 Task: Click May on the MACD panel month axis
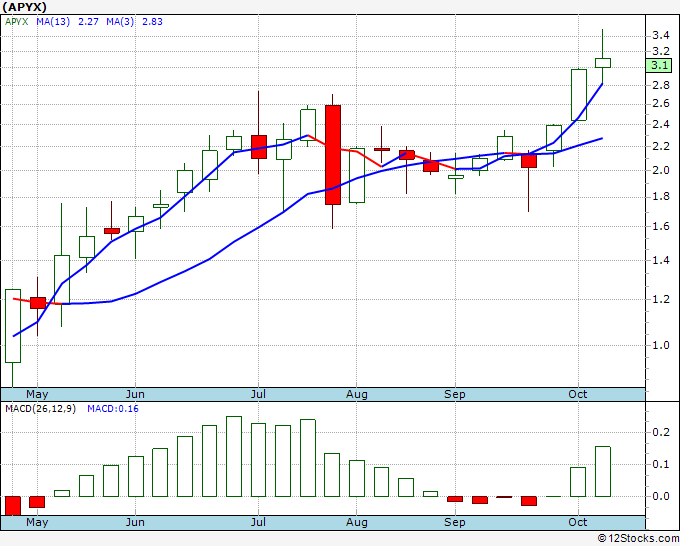coord(37,522)
